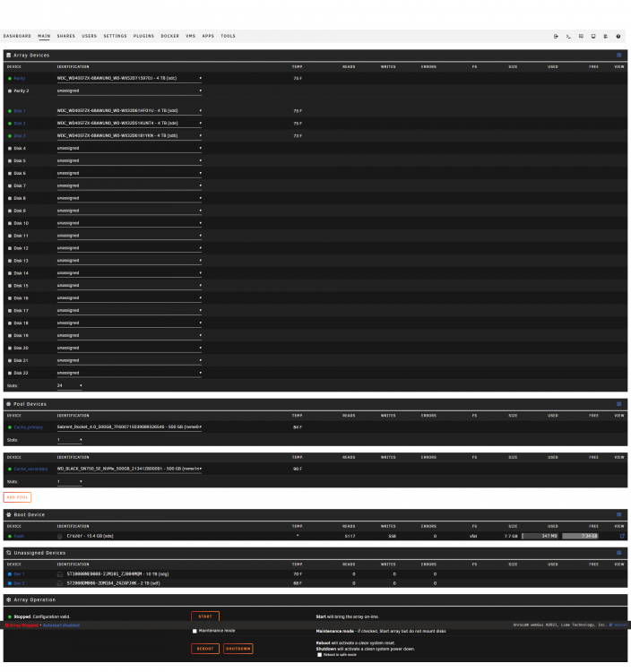This screenshot has height=672, width=631.
Task: Click Disk 2 green status indicator
Action: point(10,124)
